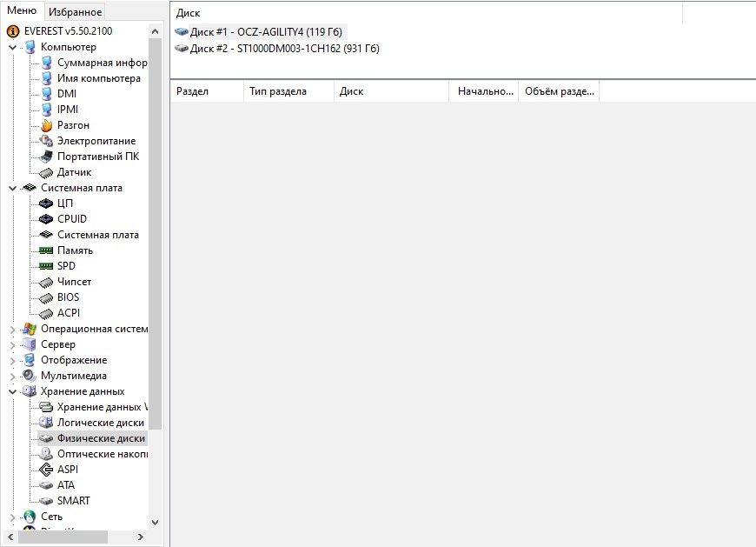Collapse the Хранение данных tree branch
Viewport: 756px width, 547px height.
(12, 391)
